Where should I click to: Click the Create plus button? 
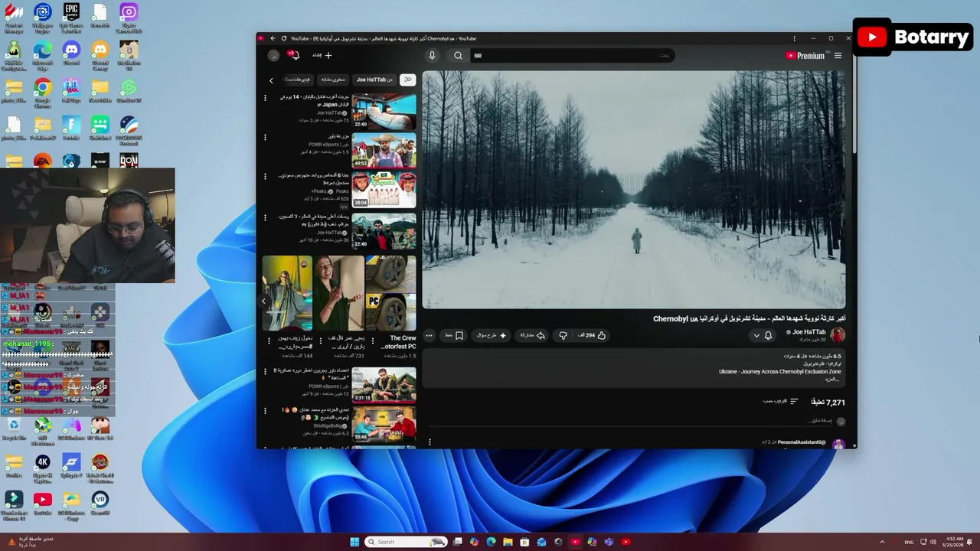[322, 55]
